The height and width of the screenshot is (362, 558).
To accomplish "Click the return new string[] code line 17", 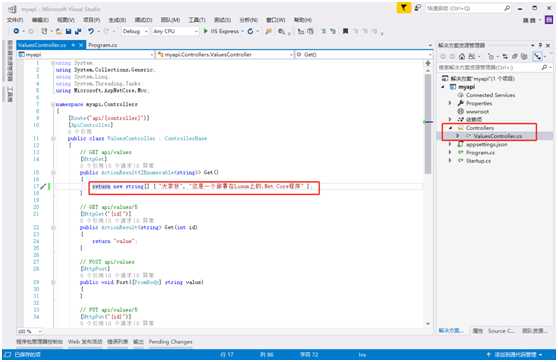I will 201,186.
